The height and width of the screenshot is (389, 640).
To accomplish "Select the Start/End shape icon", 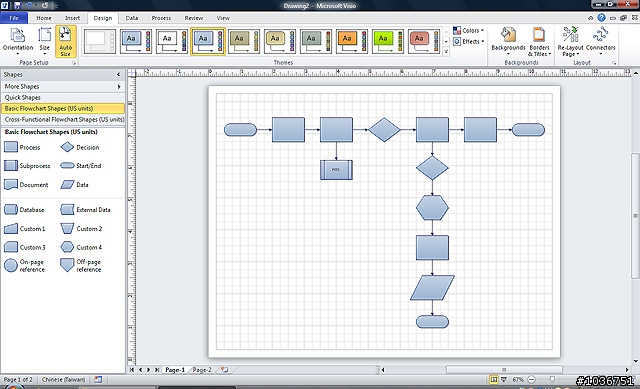I will (67, 166).
